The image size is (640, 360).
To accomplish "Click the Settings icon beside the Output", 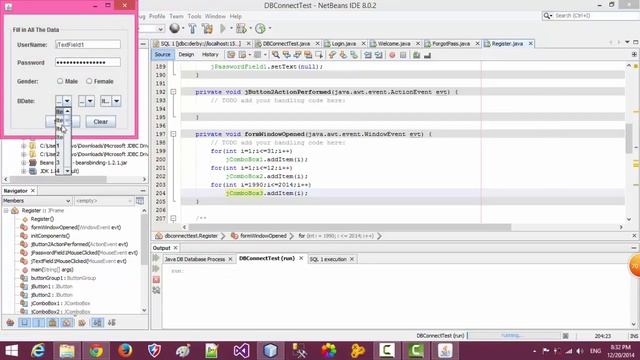I will coord(156,290).
